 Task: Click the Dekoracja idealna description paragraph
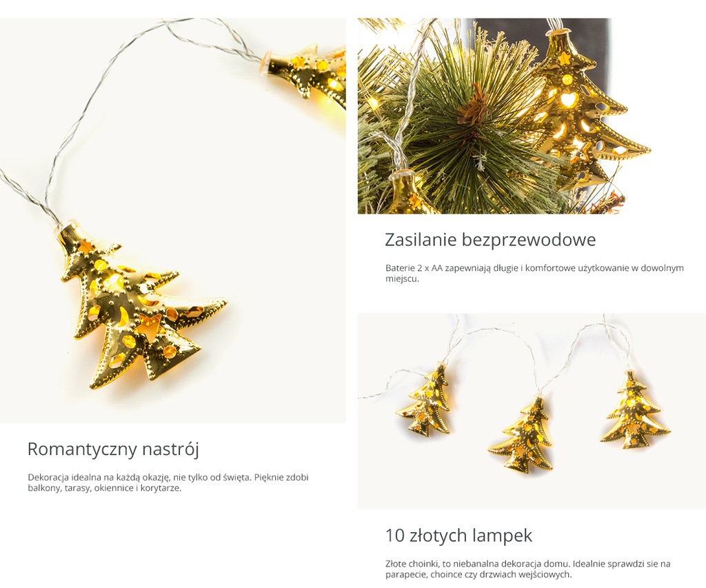pos(168,483)
